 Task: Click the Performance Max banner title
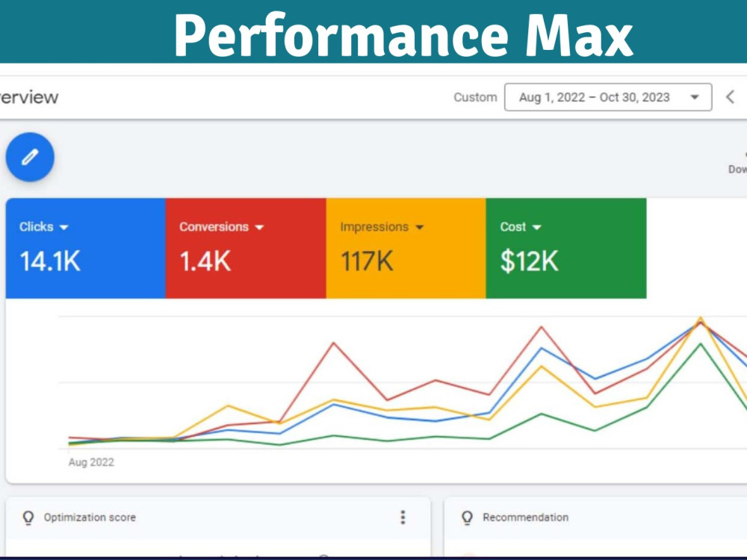pyautogui.click(x=403, y=36)
